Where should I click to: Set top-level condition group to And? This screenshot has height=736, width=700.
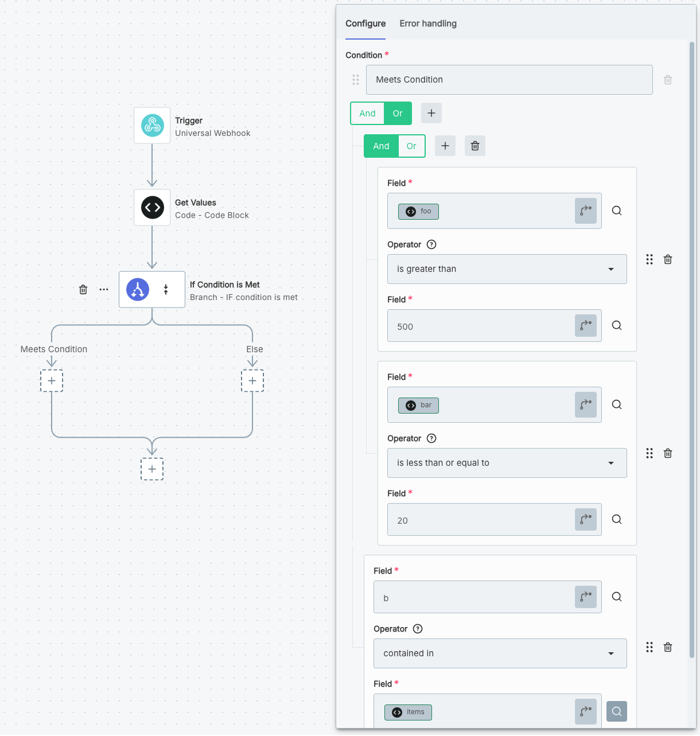367,114
